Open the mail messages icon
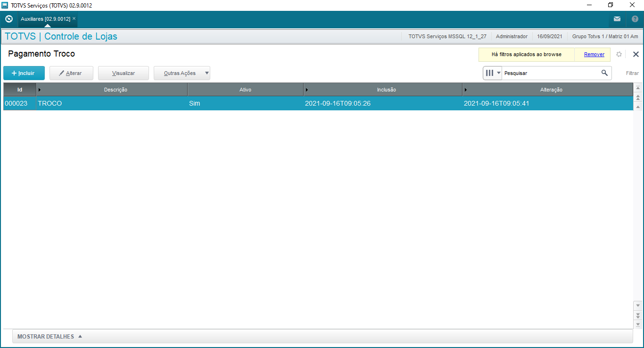Image resolution: width=644 pixels, height=348 pixels. (617, 19)
